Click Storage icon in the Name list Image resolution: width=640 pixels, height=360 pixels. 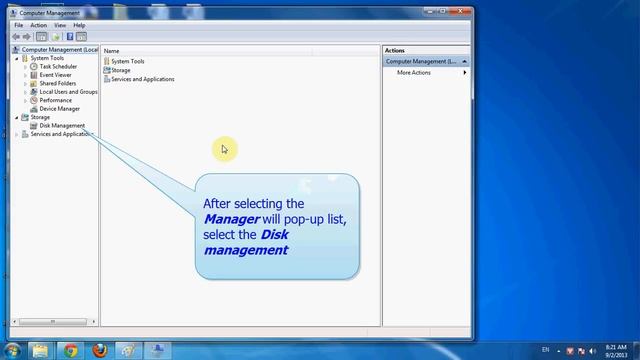107,70
